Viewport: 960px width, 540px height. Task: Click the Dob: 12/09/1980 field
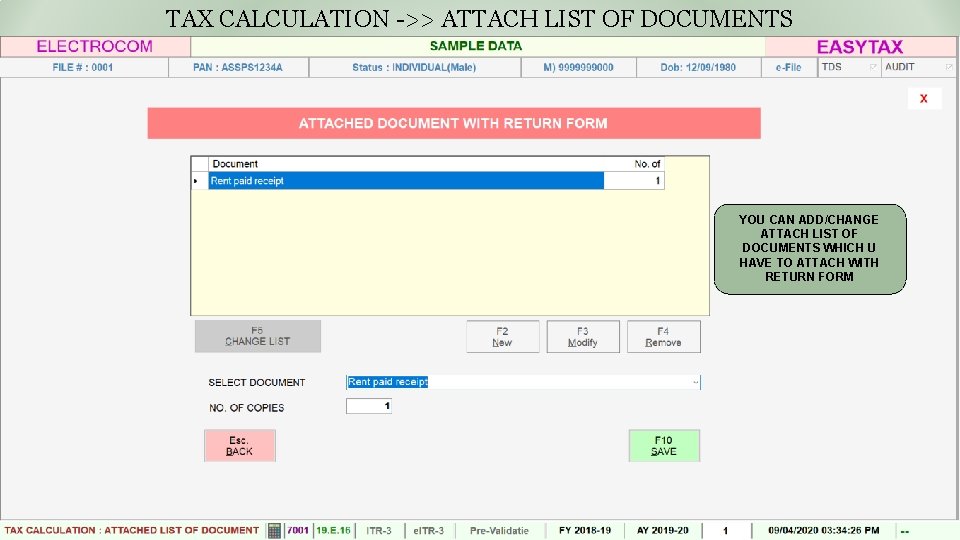coord(698,67)
